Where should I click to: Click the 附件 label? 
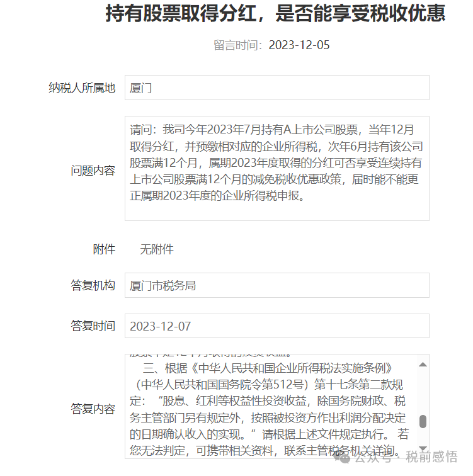[104, 249]
